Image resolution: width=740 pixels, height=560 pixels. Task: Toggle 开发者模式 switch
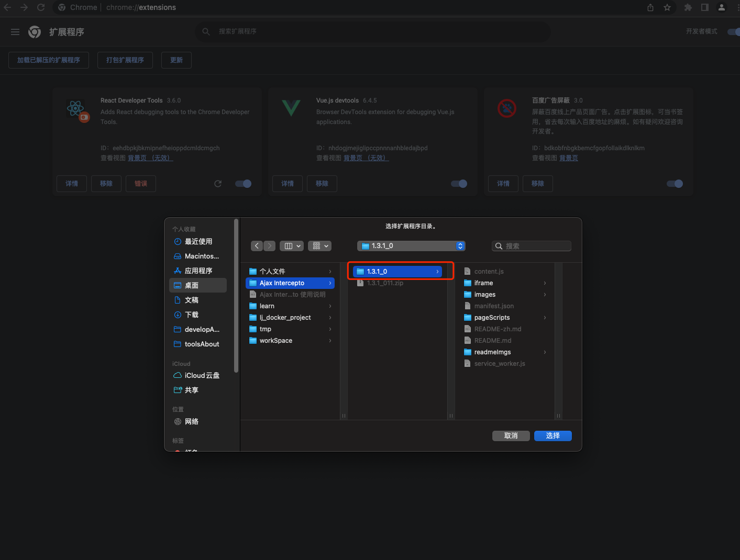(734, 32)
